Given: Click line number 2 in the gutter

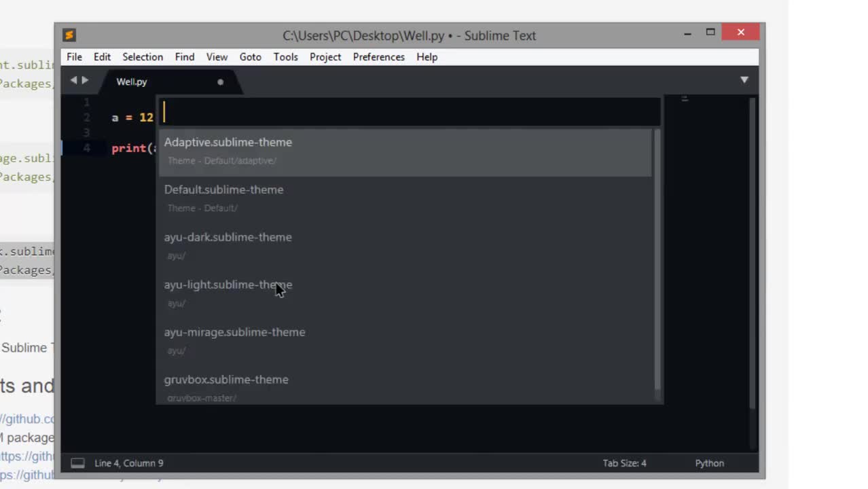Looking at the screenshot, I should (x=86, y=117).
